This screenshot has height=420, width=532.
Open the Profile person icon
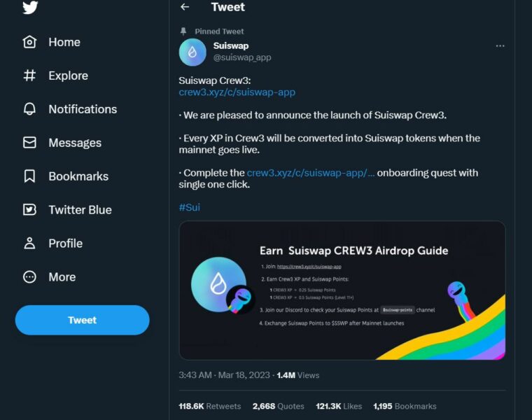click(29, 244)
